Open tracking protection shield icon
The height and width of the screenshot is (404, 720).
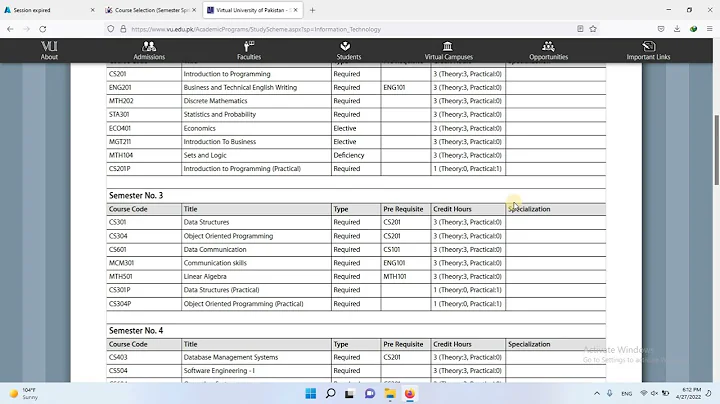click(x=111, y=29)
